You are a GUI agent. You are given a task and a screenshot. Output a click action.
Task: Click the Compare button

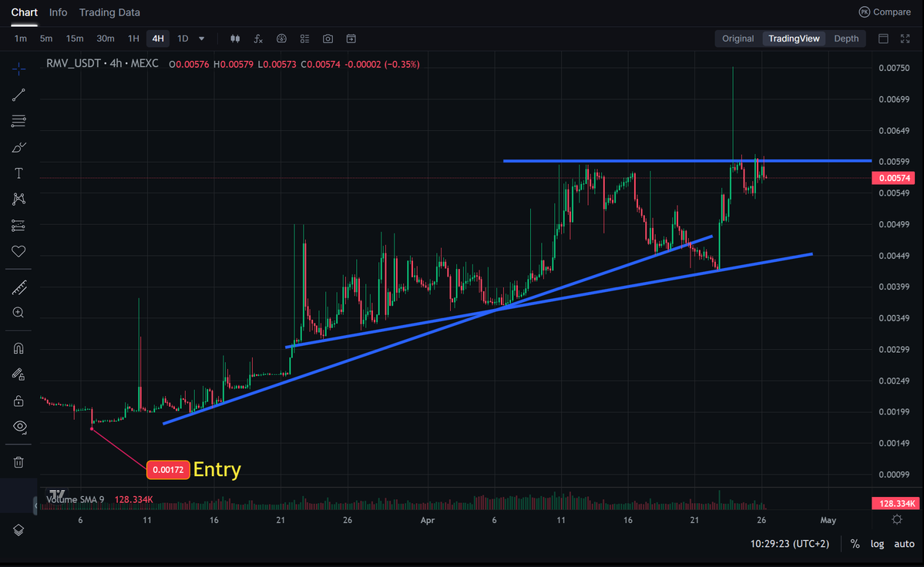coord(885,12)
